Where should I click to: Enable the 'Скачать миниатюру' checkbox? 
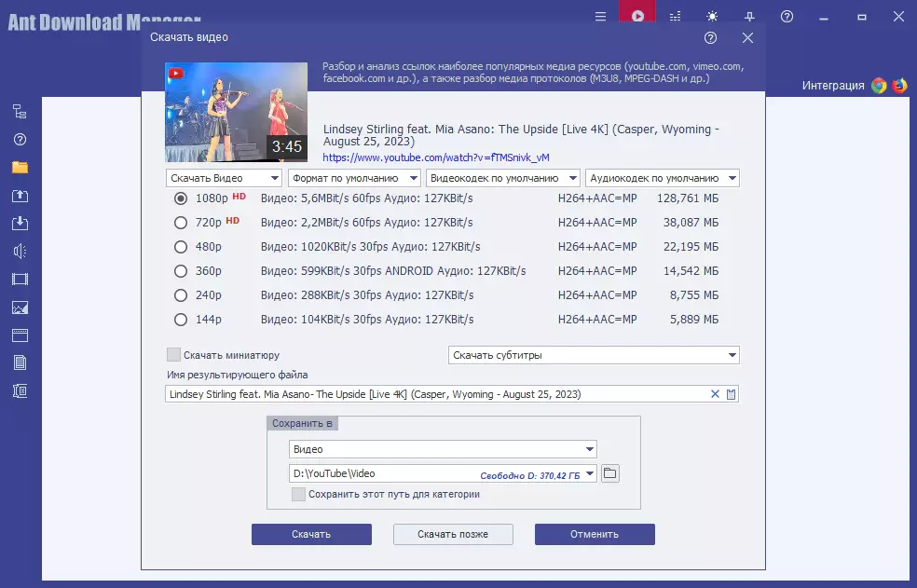[x=173, y=355]
